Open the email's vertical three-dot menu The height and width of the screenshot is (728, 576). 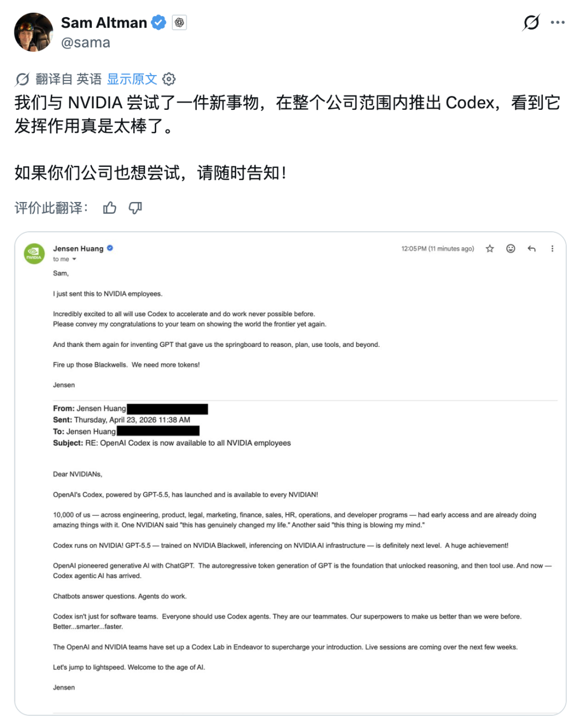click(552, 248)
